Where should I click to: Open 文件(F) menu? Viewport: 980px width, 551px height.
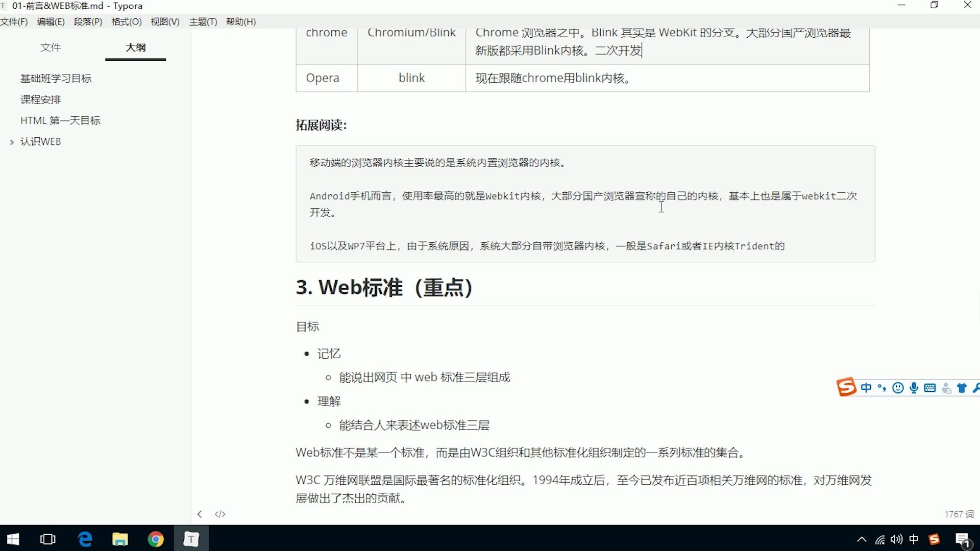click(14, 21)
